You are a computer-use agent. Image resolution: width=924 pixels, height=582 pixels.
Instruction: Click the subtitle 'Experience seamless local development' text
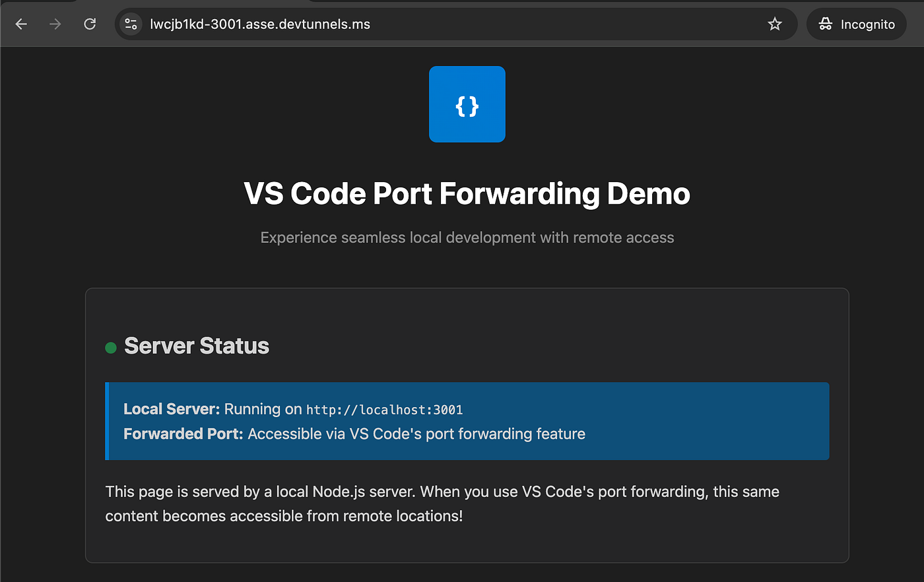pyautogui.click(x=467, y=238)
